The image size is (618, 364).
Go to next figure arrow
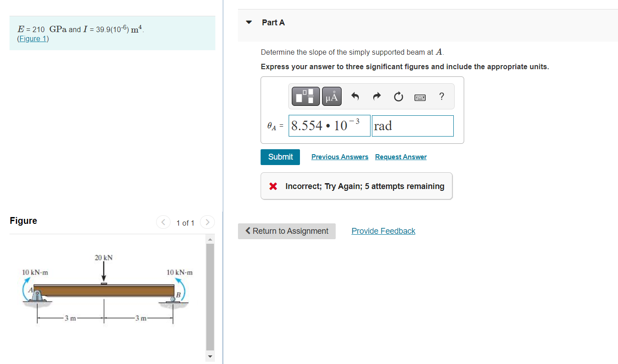(207, 222)
